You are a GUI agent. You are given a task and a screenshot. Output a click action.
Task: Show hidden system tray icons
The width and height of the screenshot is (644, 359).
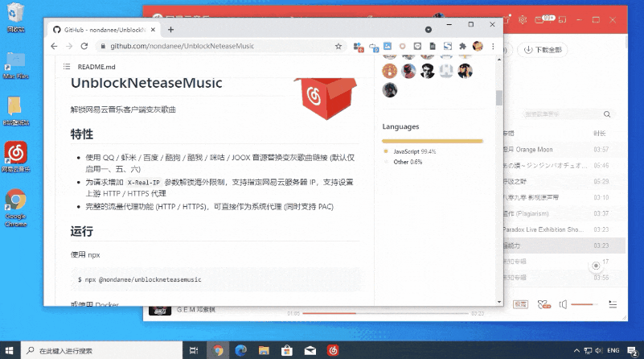[x=576, y=351]
